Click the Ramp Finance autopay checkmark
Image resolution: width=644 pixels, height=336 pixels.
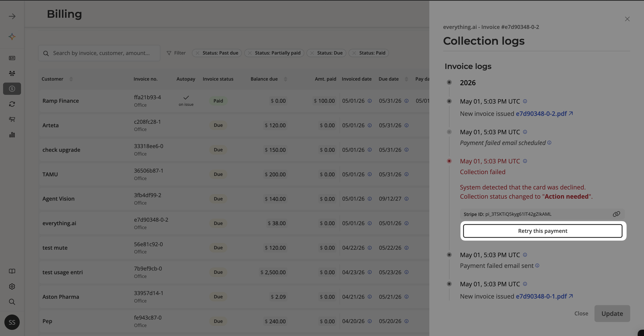tap(186, 97)
